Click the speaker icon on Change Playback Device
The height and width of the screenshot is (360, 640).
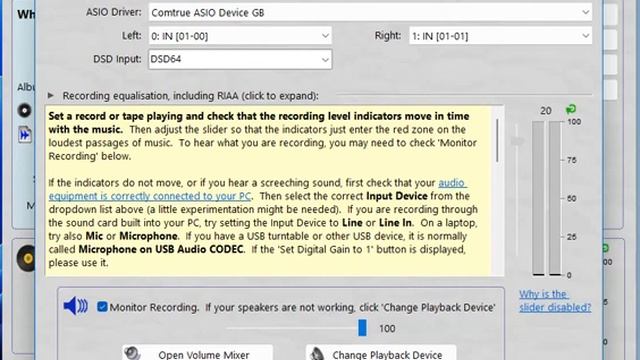click(316, 353)
